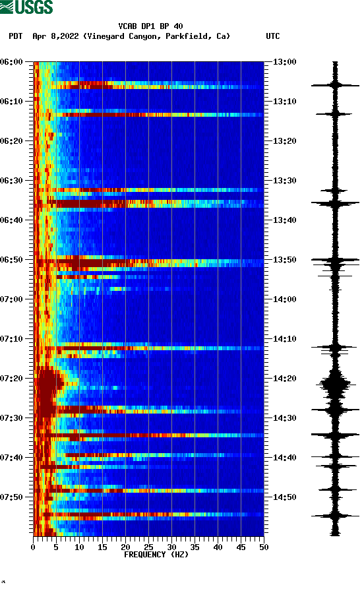Click '(Vineyard Canyon, Parkfield, Ca)' location text
This screenshot has height=589, width=364.
[156, 36]
